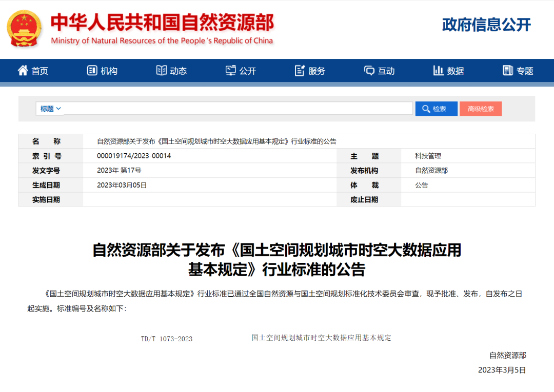The height and width of the screenshot is (392, 554).
Task: Click the 服务 document pencil icon
Action: pyautogui.click(x=300, y=71)
